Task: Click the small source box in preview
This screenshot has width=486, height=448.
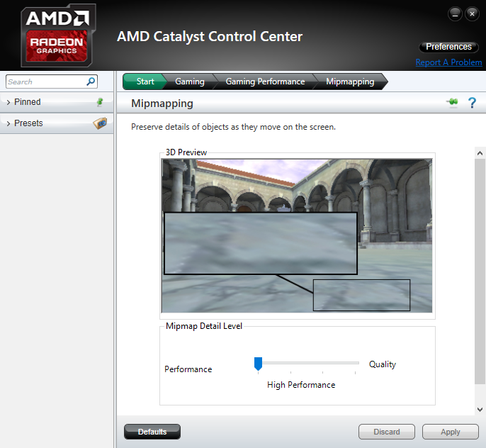Action: coord(361,295)
